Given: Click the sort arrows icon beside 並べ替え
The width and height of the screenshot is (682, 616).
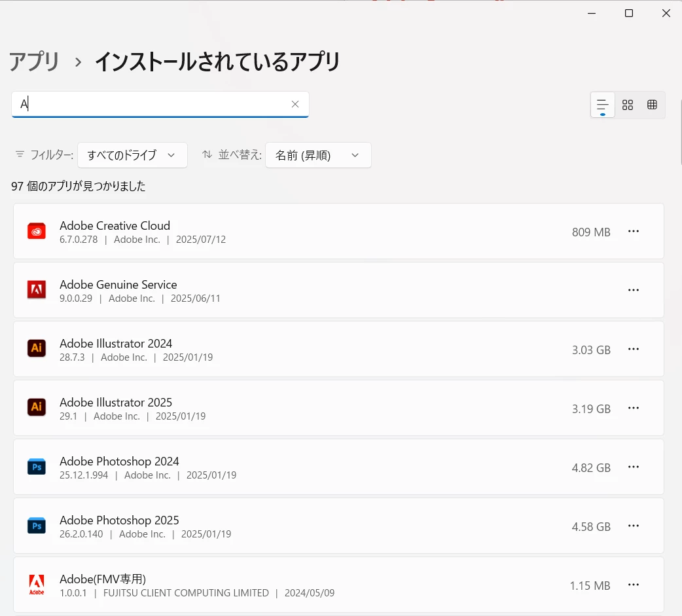Looking at the screenshot, I should coord(207,154).
